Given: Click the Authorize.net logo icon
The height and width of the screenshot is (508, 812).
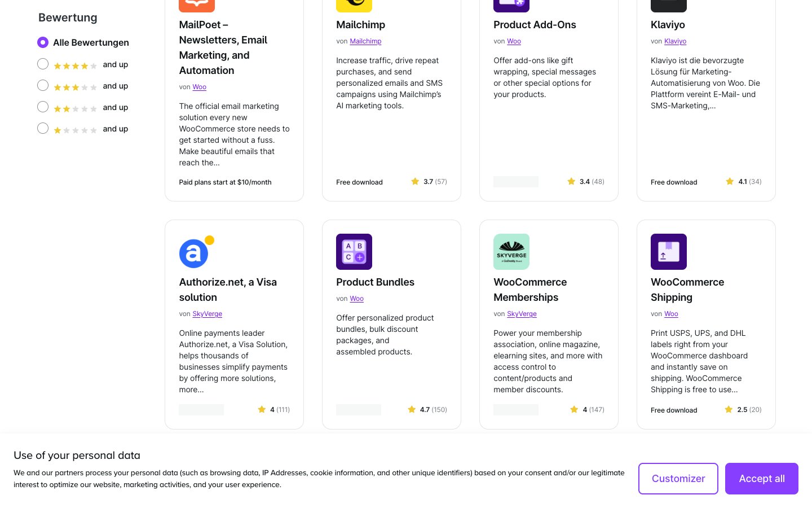Looking at the screenshot, I should click(x=194, y=253).
